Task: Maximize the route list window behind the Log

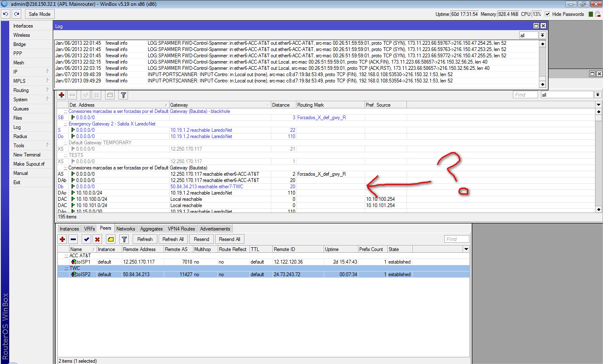Action: coord(592,74)
